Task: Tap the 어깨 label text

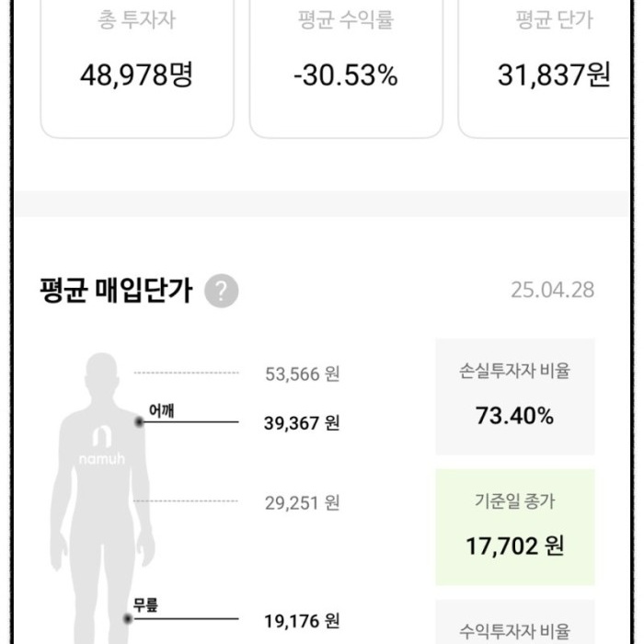Action: pos(161,410)
